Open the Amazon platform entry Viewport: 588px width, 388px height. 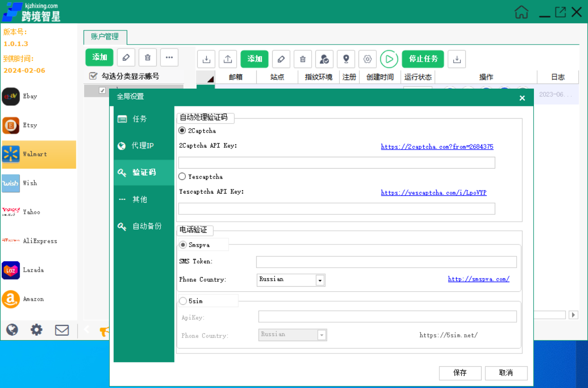[39, 299]
